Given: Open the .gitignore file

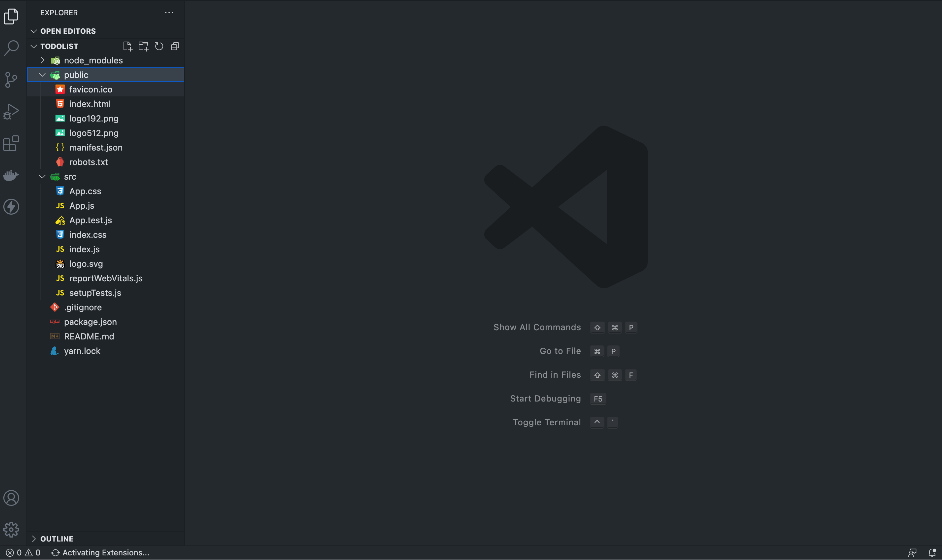Looking at the screenshot, I should click(106, 307).
